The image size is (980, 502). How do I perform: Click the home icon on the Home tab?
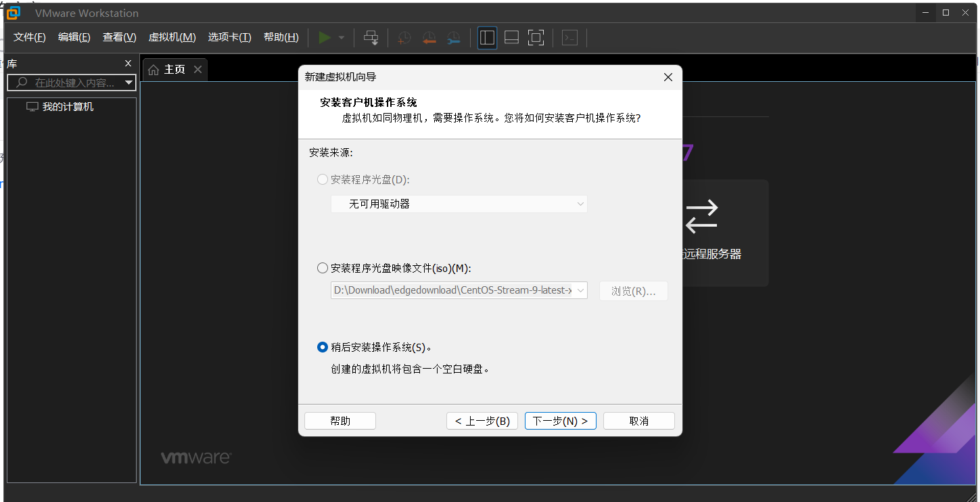[x=154, y=70]
